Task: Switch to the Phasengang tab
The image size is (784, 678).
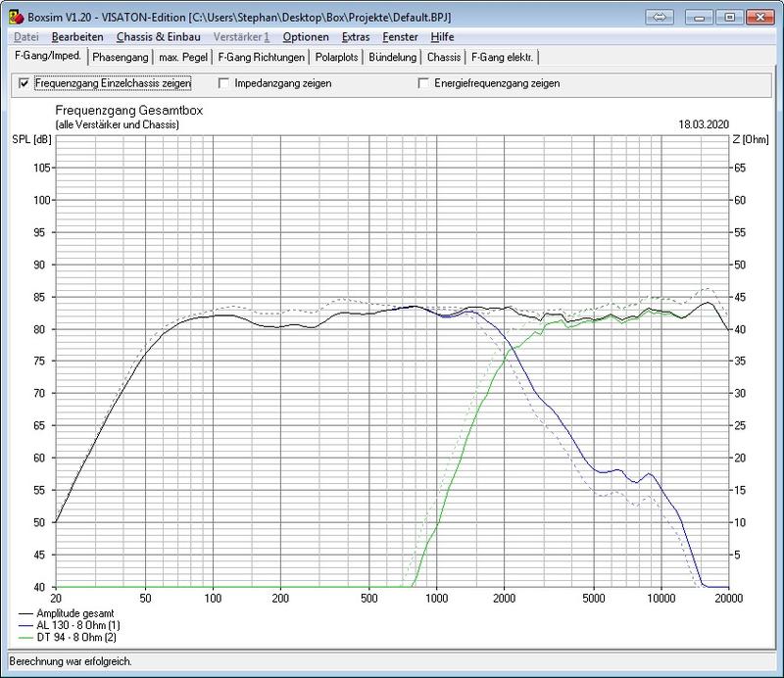Action: 120,57
